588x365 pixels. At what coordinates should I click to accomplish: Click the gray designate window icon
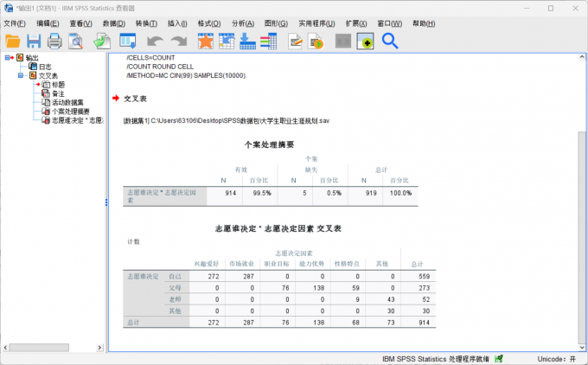pos(343,41)
